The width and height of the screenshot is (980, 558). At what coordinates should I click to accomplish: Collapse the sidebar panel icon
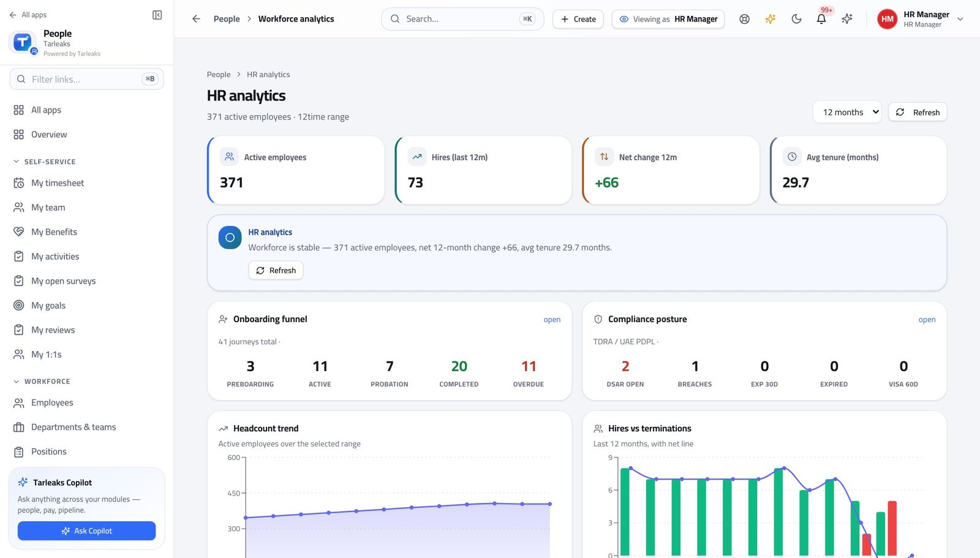point(157,15)
